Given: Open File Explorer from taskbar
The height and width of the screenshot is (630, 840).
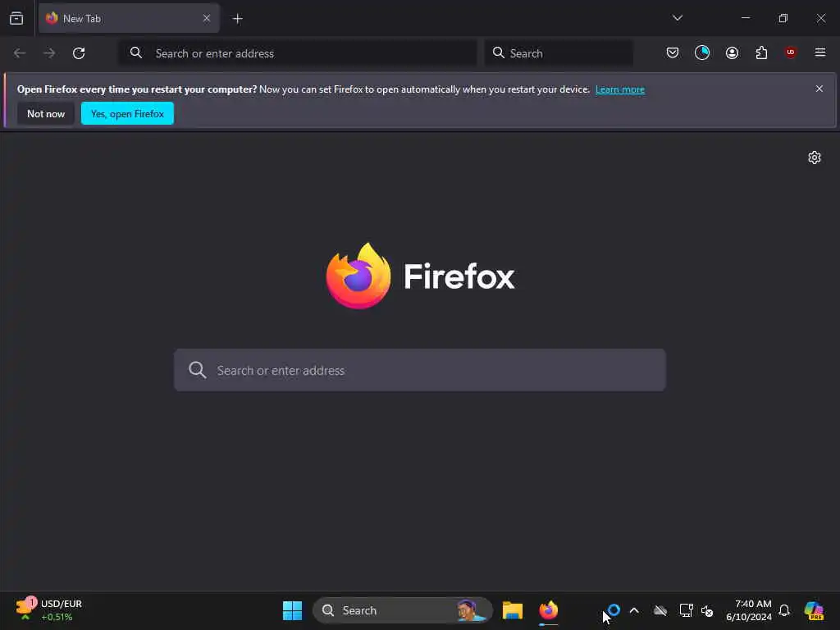Looking at the screenshot, I should 513,610.
